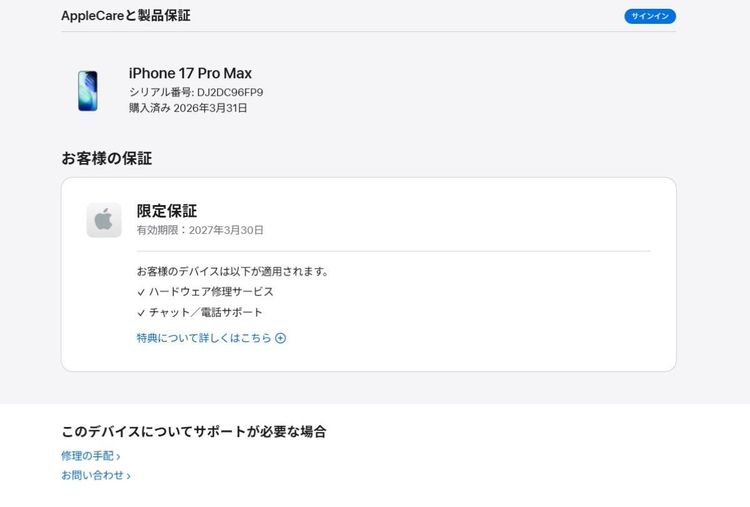The image size is (750, 507).
Task: Click the expiry date 2027年3月30日
Action: [226, 230]
